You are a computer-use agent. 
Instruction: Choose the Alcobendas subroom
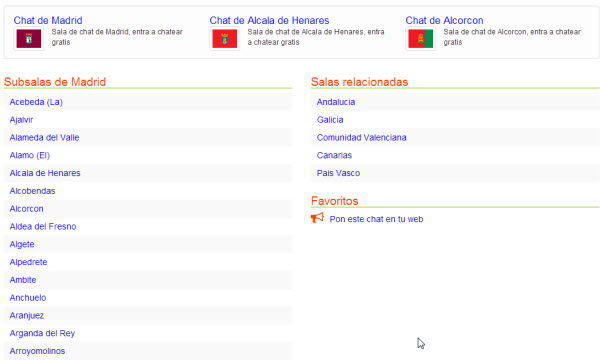[x=32, y=191]
